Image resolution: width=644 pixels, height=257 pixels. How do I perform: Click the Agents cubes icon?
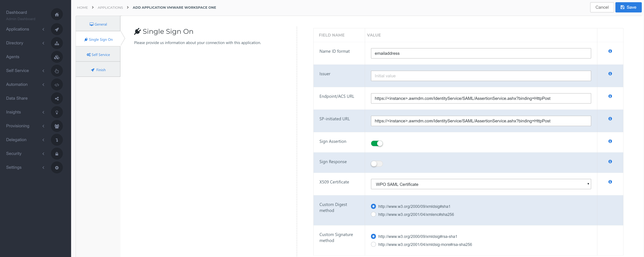(x=57, y=57)
